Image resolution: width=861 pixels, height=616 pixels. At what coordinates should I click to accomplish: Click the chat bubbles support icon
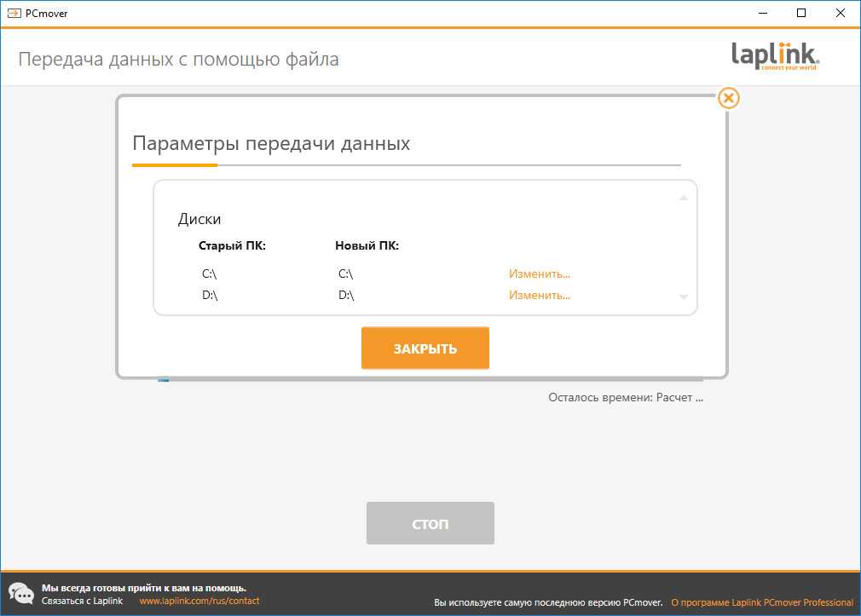coord(20,594)
